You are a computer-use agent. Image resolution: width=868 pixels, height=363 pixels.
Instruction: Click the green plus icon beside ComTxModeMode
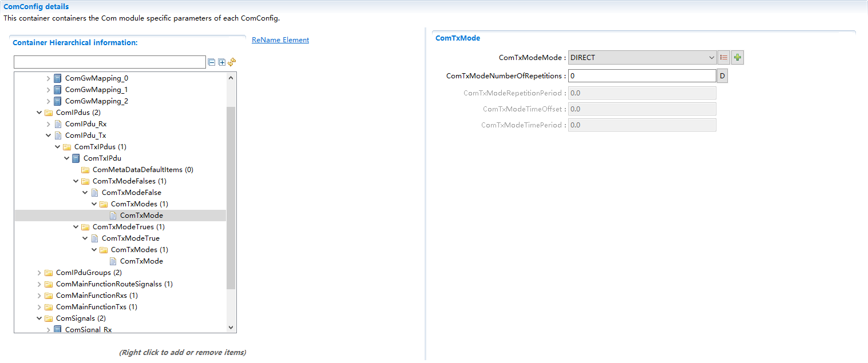click(738, 58)
